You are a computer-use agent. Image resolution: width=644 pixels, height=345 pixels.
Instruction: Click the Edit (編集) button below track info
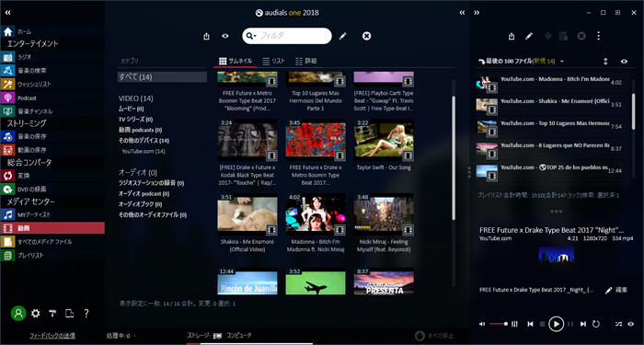click(x=616, y=290)
